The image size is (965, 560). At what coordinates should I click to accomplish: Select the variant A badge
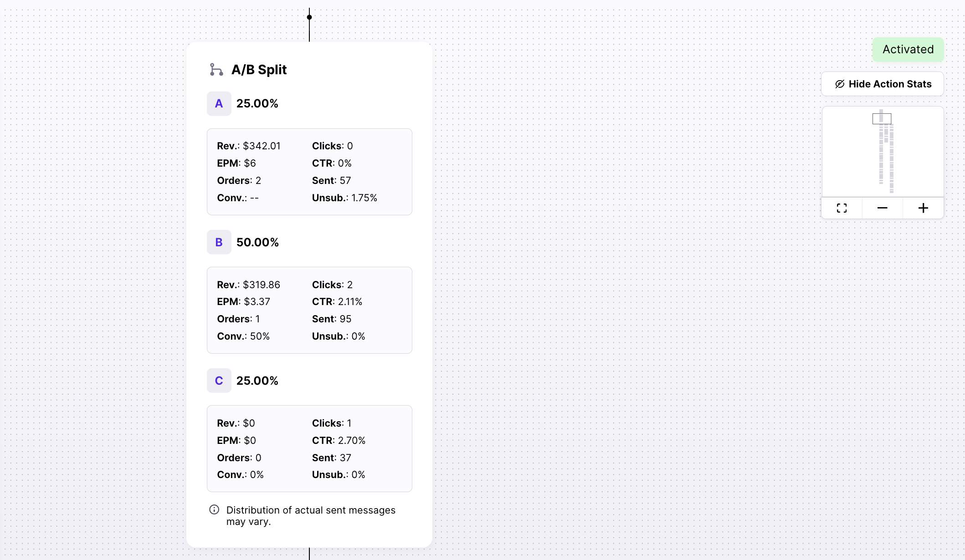click(x=219, y=103)
